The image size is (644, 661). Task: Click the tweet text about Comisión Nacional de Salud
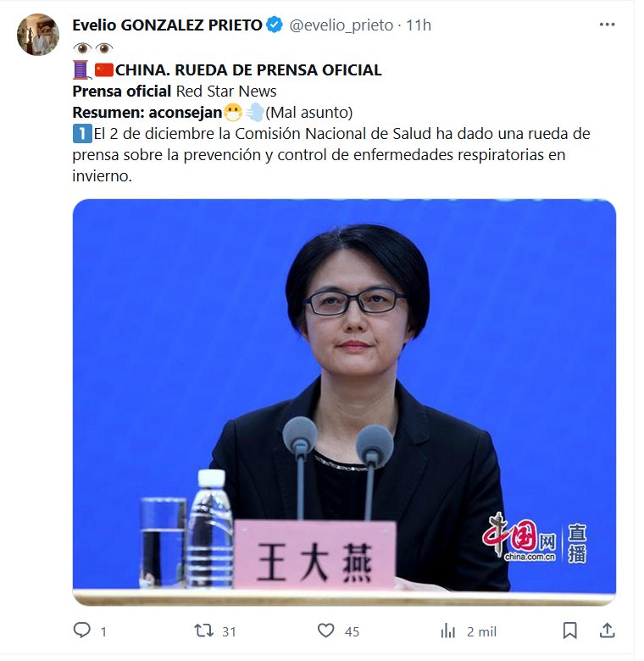330,155
